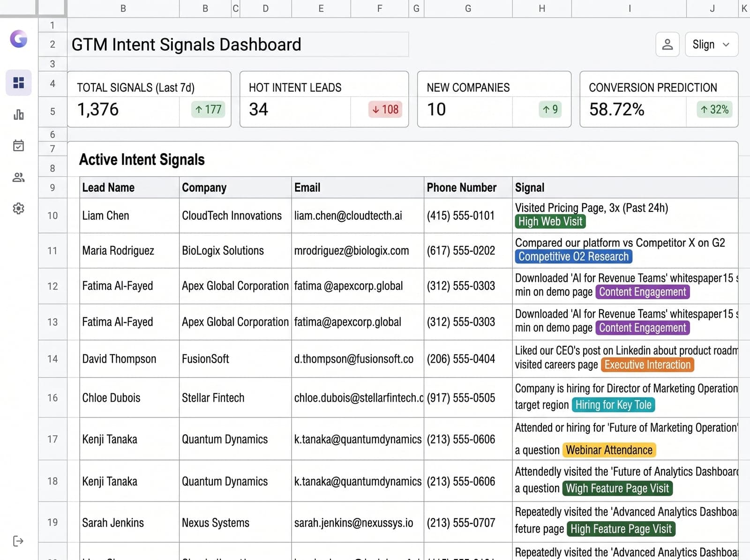The image size is (750, 560).
Task: Select column E header
Action: (321, 8)
